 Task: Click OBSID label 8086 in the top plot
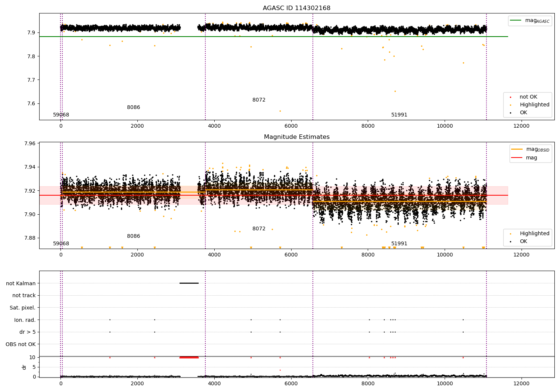pyautogui.click(x=134, y=108)
